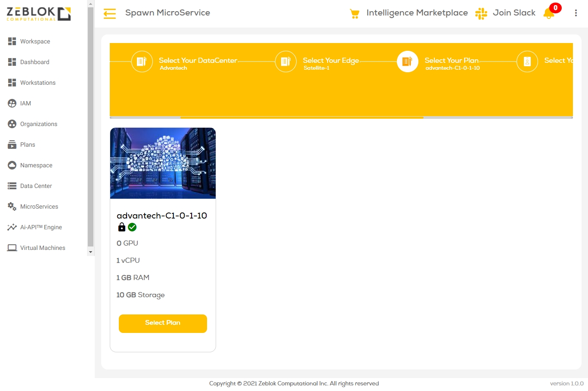The width and height of the screenshot is (588, 391).
Task: Click the shopping cart marketplace icon
Action: pyautogui.click(x=355, y=14)
